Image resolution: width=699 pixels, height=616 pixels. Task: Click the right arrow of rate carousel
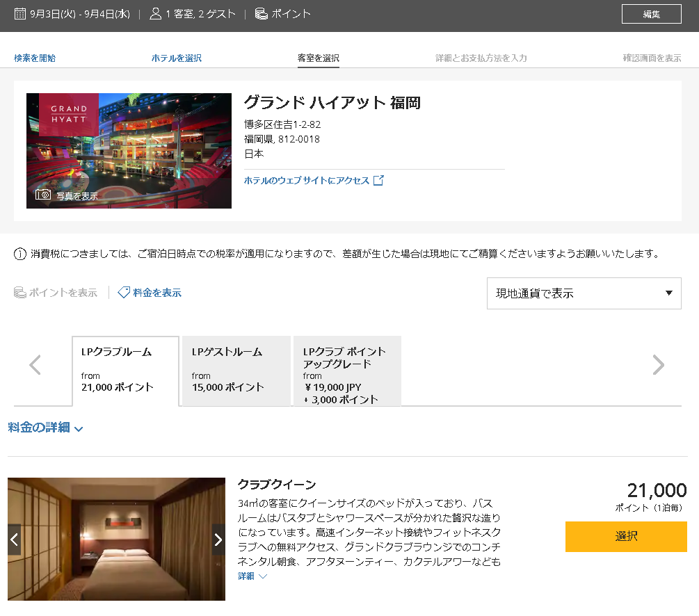tap(659, 365)
